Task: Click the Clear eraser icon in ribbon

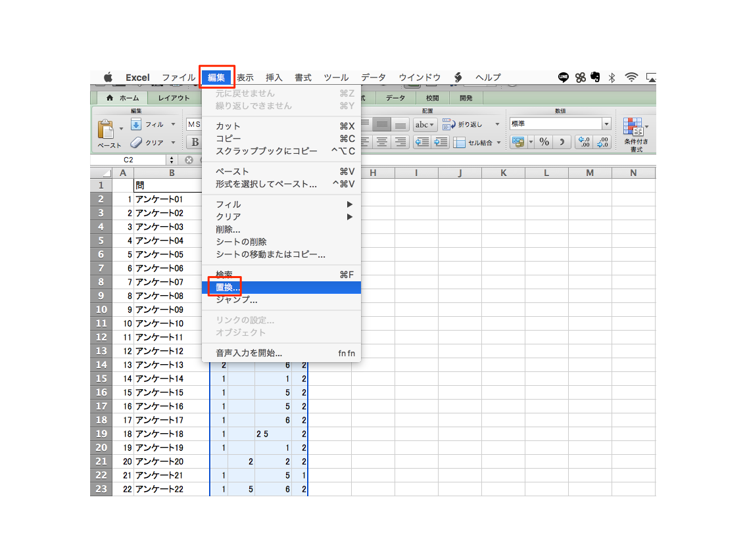Action: [x=136, y=143]
